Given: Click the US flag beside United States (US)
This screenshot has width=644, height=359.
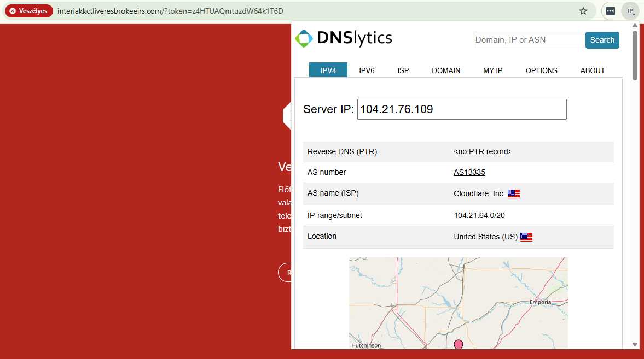Looking at the screenshot, I should click(x=526, y=237).
